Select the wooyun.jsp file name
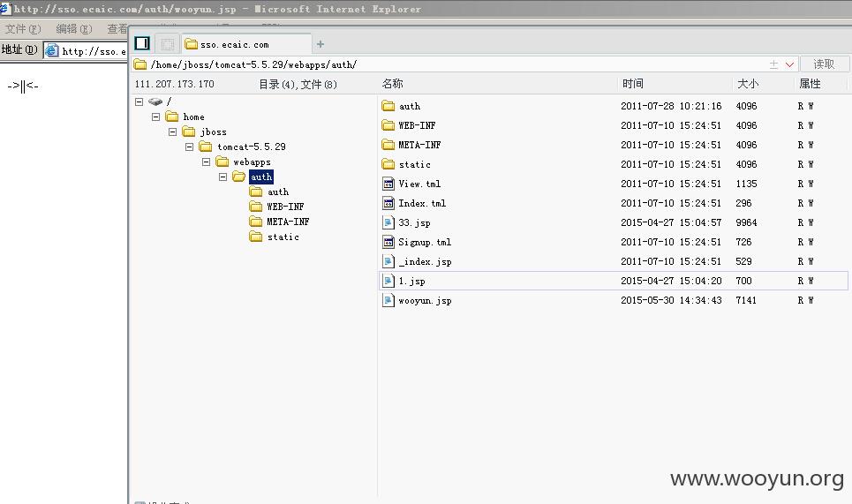 [425, 300]
